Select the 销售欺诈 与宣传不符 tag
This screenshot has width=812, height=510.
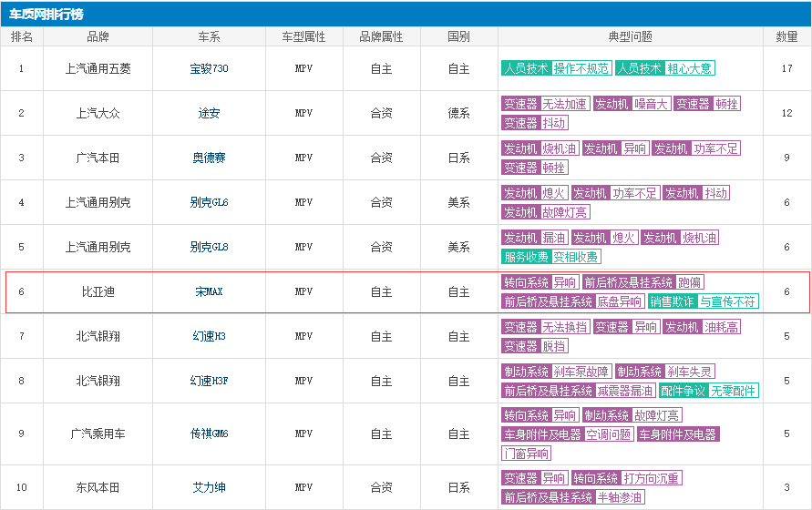point(704,301)
